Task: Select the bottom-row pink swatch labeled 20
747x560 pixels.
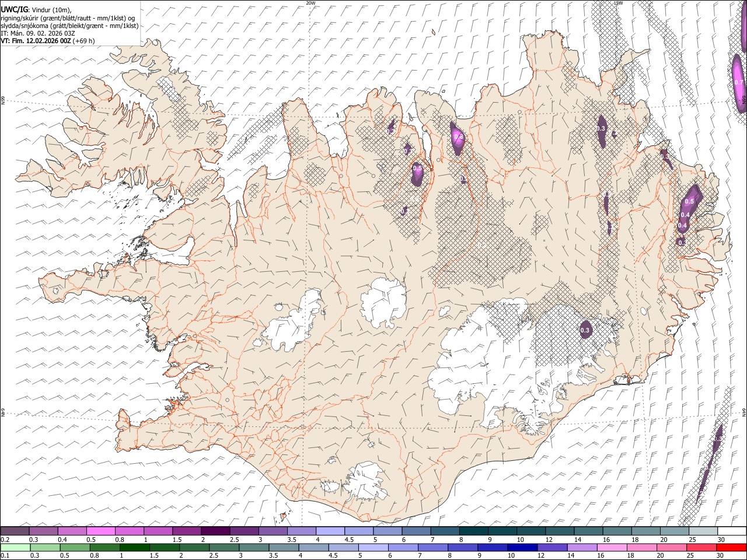Action: coord(671,547)
